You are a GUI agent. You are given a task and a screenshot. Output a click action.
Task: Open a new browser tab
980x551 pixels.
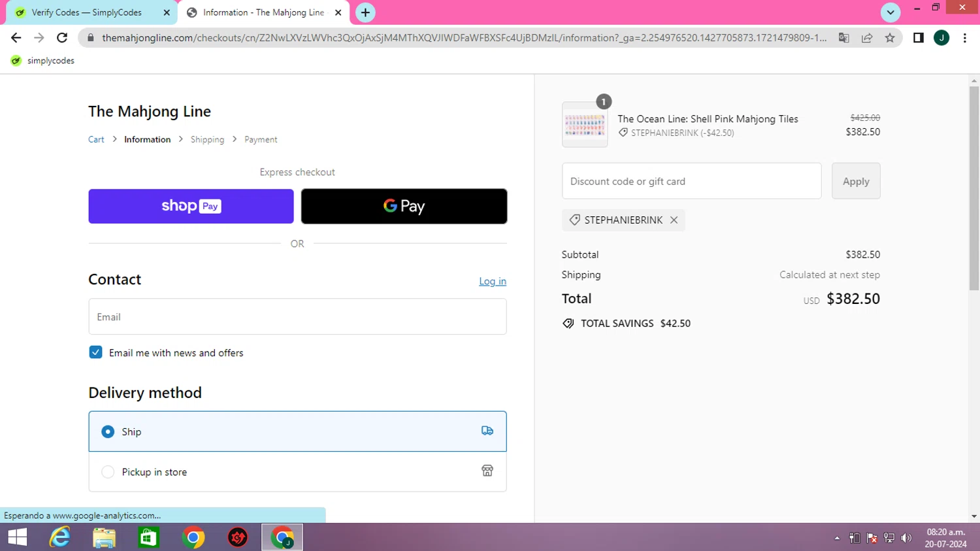pos(365,12)
